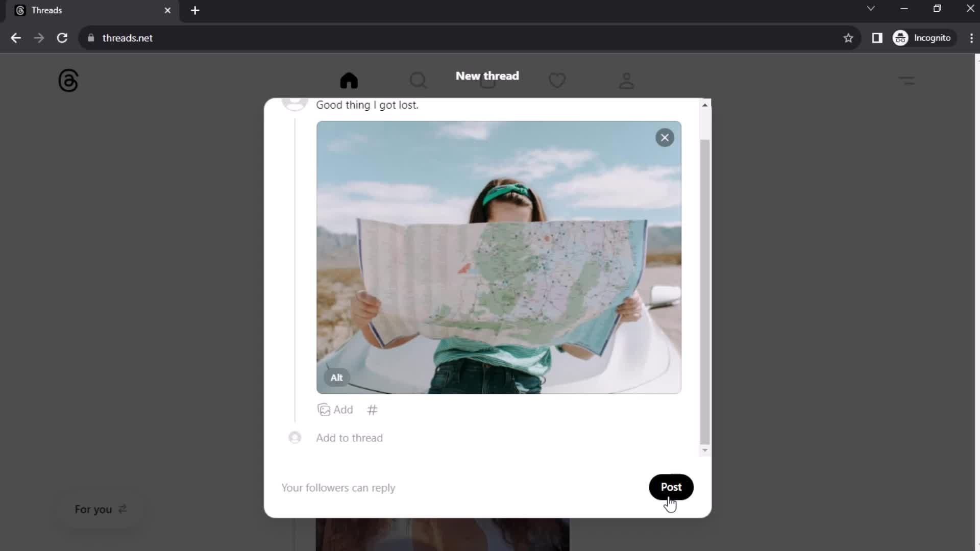Screen dimensions: 980x551
Task: Close the attached image with X button
Action: coord(665,137)
